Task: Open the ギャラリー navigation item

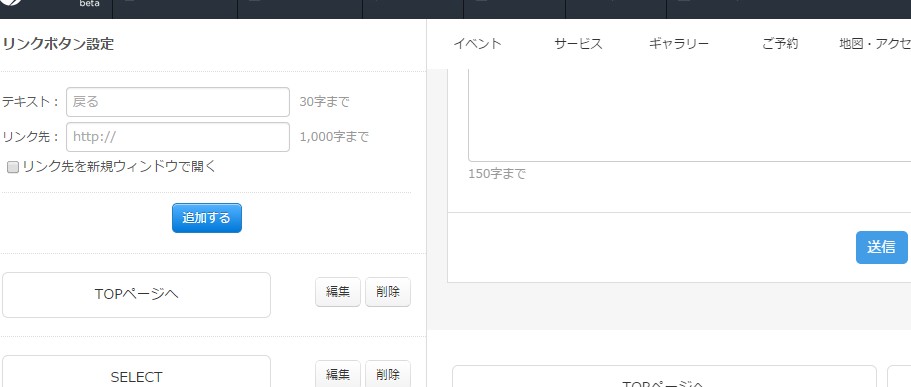Action: 679,44
